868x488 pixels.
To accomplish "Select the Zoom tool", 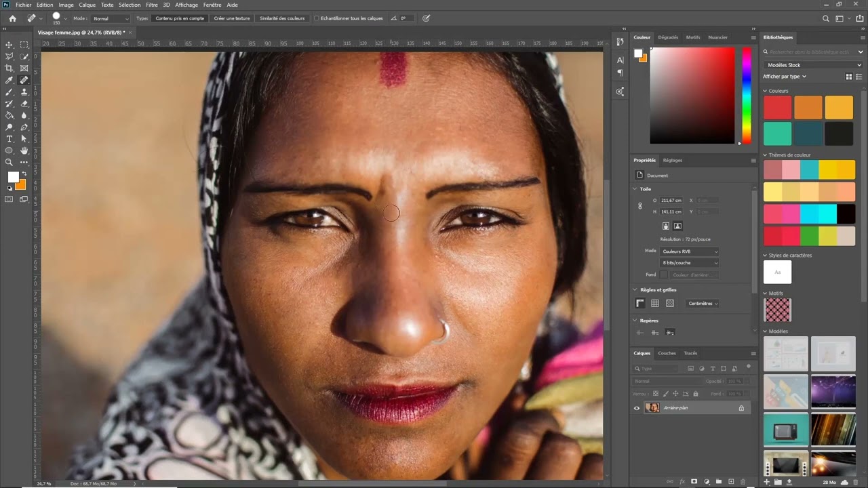I will tap(9, 162).
